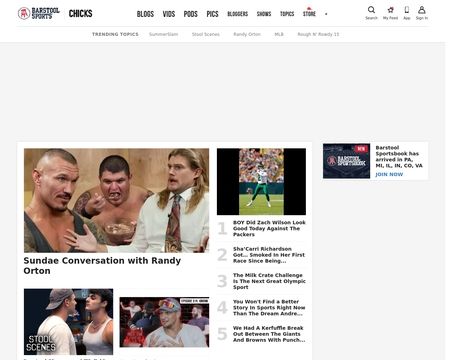450x360 pixels.
Task: Open the Pics menu
Action: (212, 14)
